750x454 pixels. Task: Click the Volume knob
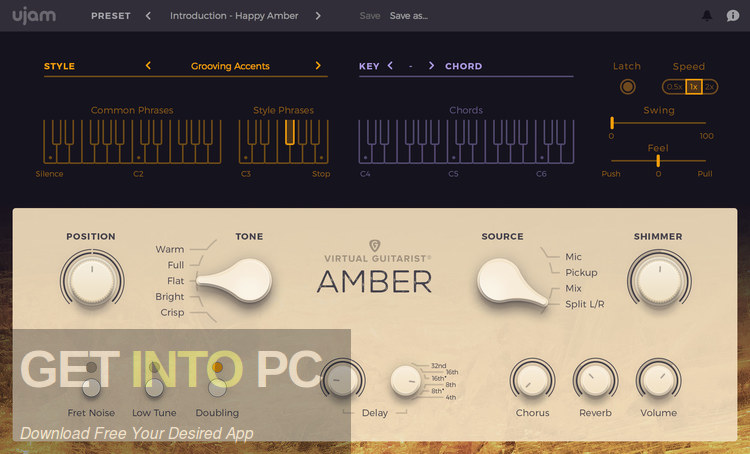pyautogui.click(x=659, y=380)
